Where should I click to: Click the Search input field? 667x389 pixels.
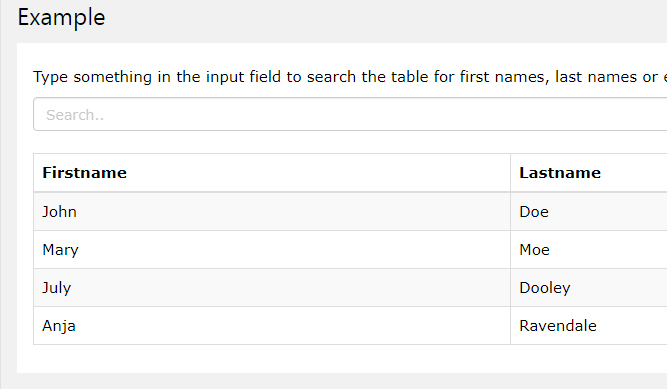click(x=350, y=114)
